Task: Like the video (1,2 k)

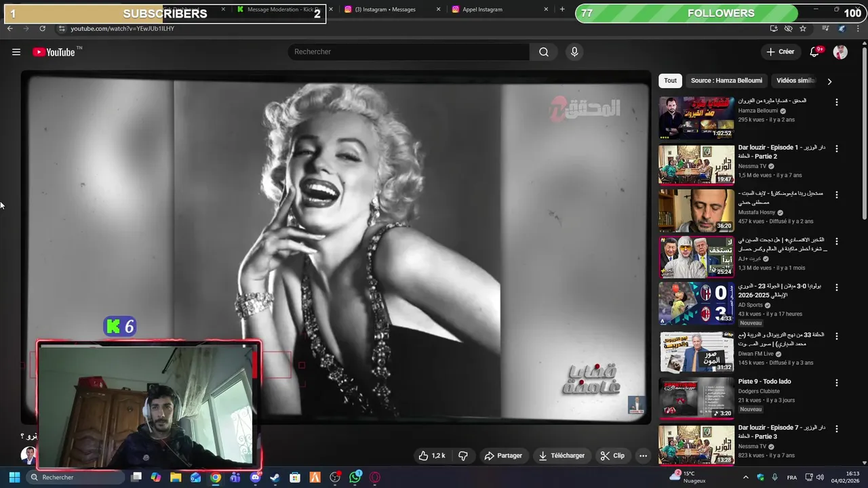Action: tap(432, 455)
